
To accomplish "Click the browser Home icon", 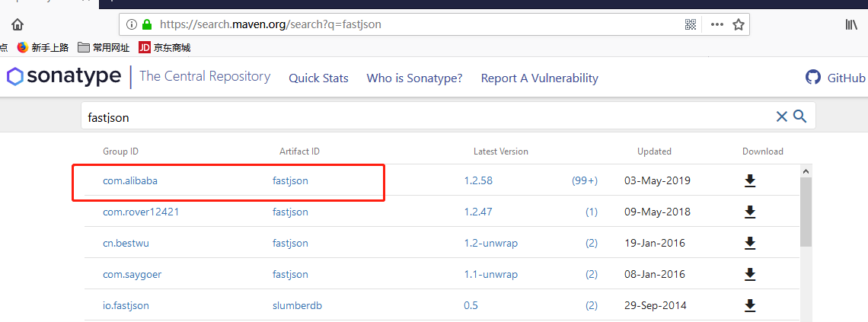I will click(x=18, y=24).
